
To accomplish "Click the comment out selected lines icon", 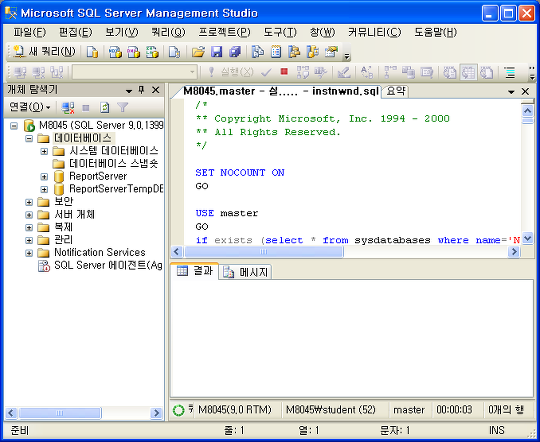I will [x=509, y=72].
